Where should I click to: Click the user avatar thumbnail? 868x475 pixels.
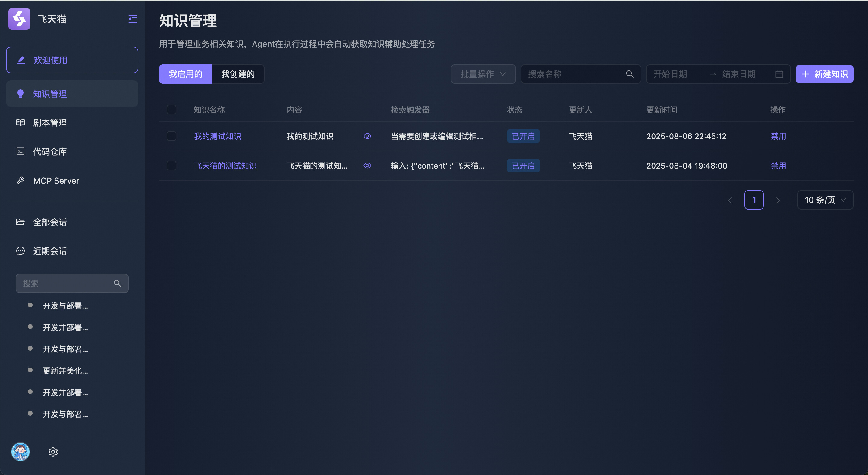(x=20, y=452)
